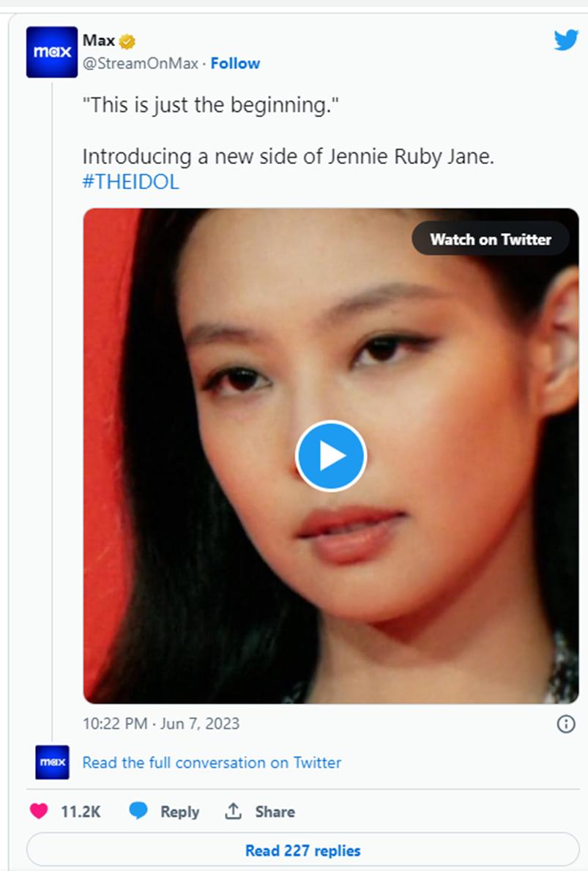Open the Max profile avatar
588x871 pixels.
pyautogui.click(x=52, y=52)
